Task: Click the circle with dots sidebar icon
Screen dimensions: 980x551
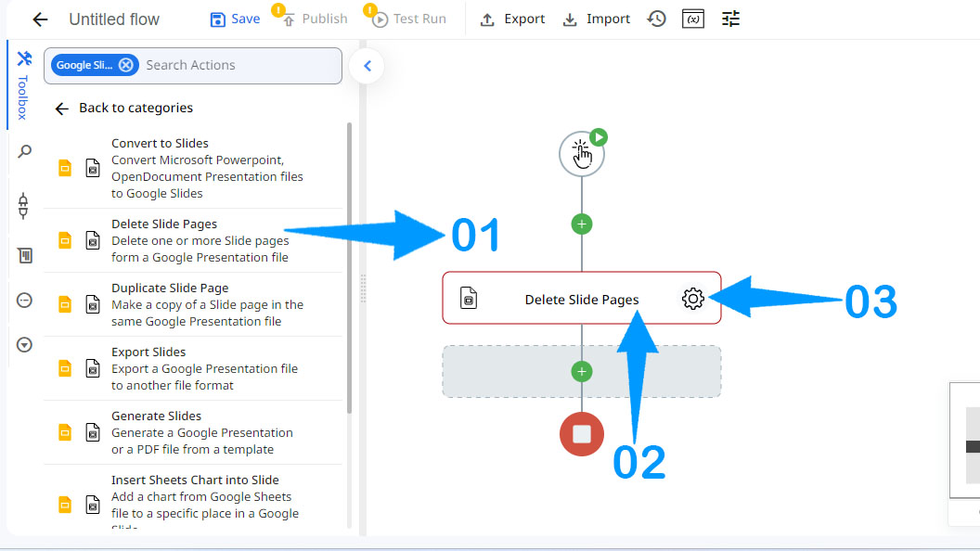Action: 24,301
